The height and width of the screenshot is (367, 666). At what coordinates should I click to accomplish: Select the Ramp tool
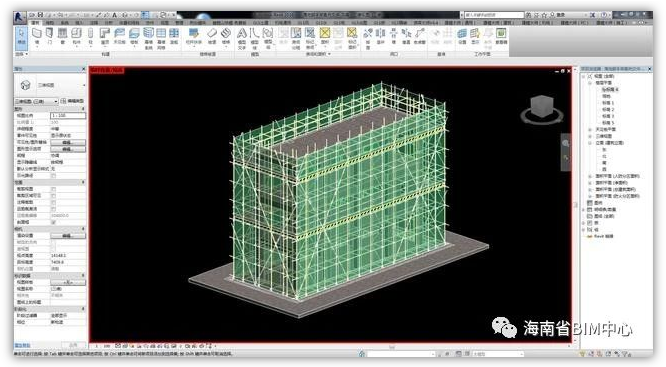(x=212, y=37)
